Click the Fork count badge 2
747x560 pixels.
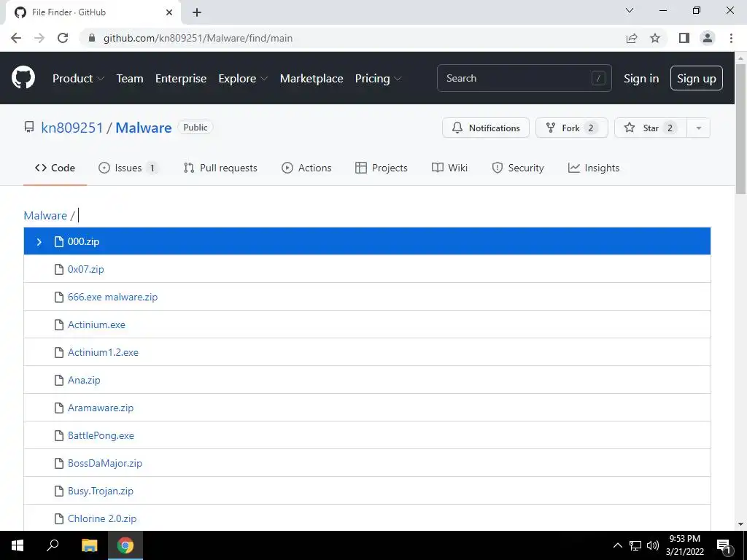point(591,128)
